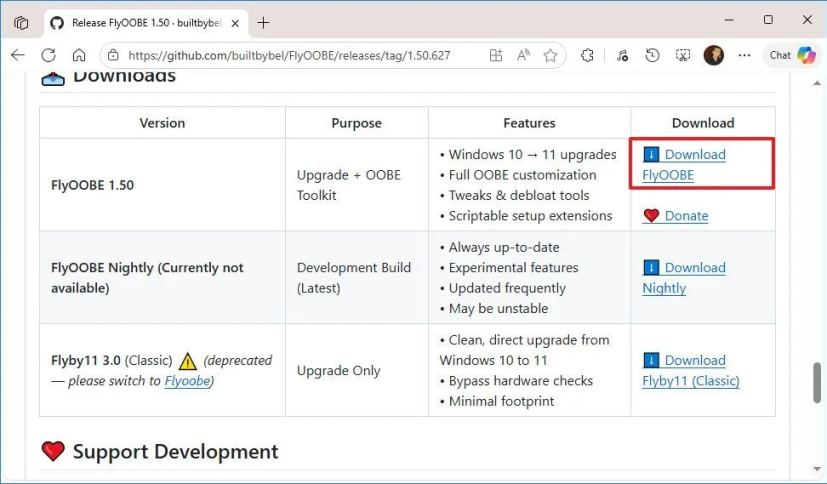Go to the browser Home page
The width and height of the screenshot is (827, 484).
coord(79,56)
